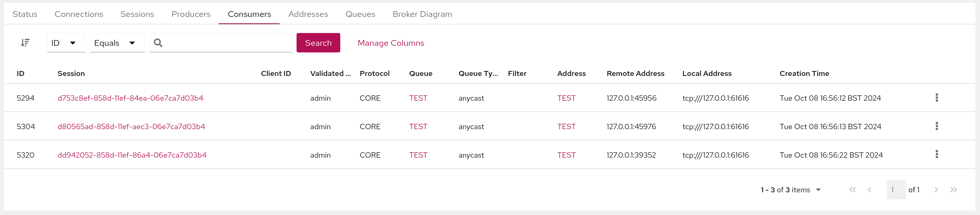980x215 pixels.
Task: Go to previous page arrow
Action: tap(869, 190)
